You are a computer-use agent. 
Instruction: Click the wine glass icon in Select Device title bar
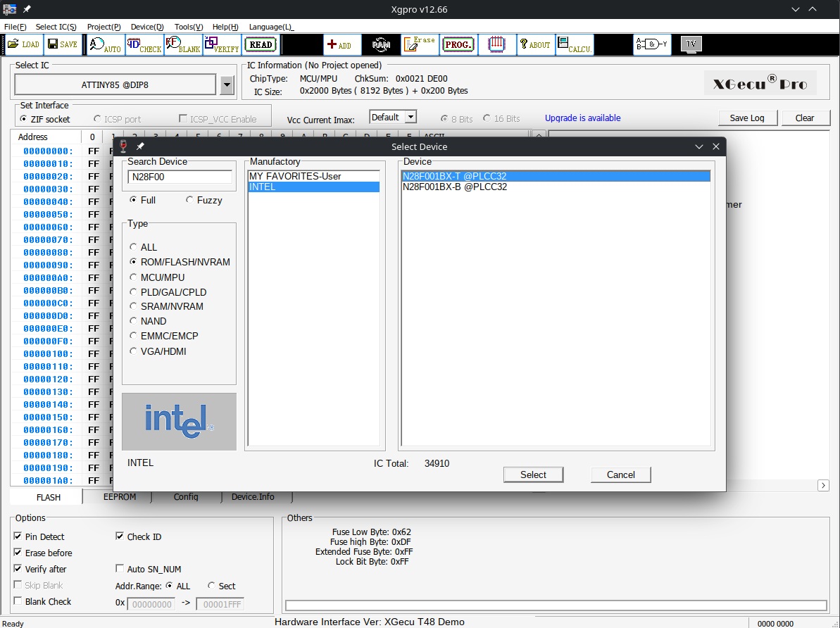(123, 146)
